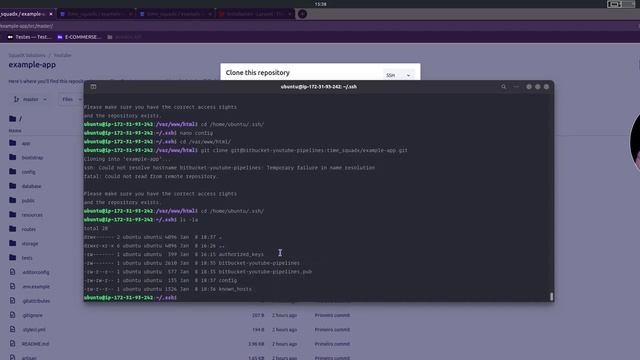640x360 pixels.
Task: Open the .styleci.yml file
Action: [x=33, y=329]
